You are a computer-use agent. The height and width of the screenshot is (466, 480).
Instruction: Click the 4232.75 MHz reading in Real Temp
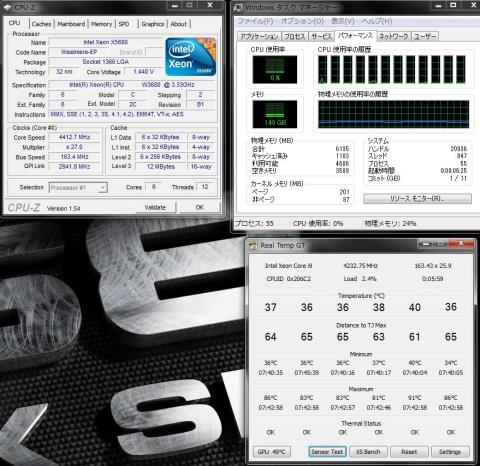pos(361,266)
